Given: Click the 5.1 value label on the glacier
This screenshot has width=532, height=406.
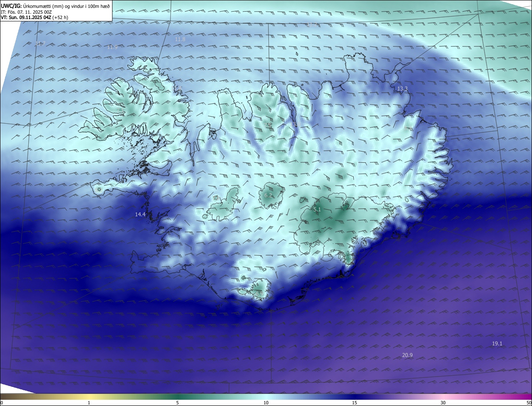Looking at the screenshot, I should coord(317,210).
